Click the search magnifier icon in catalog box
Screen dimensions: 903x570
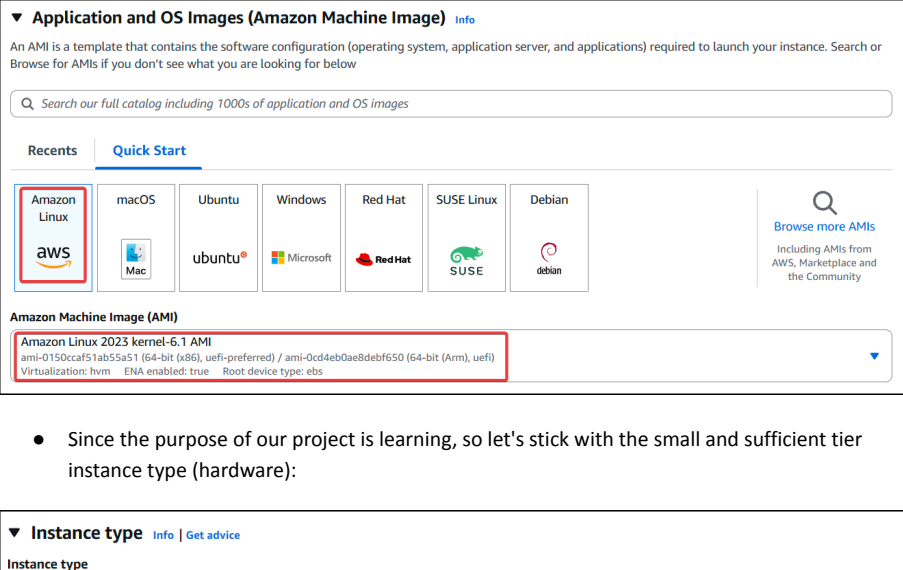(x=27, y=104)
